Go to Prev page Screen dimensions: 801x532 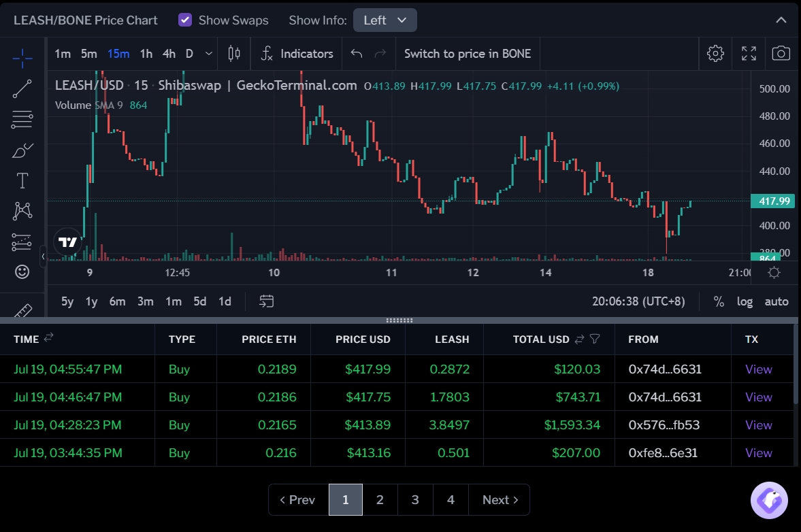coord(298,500)
